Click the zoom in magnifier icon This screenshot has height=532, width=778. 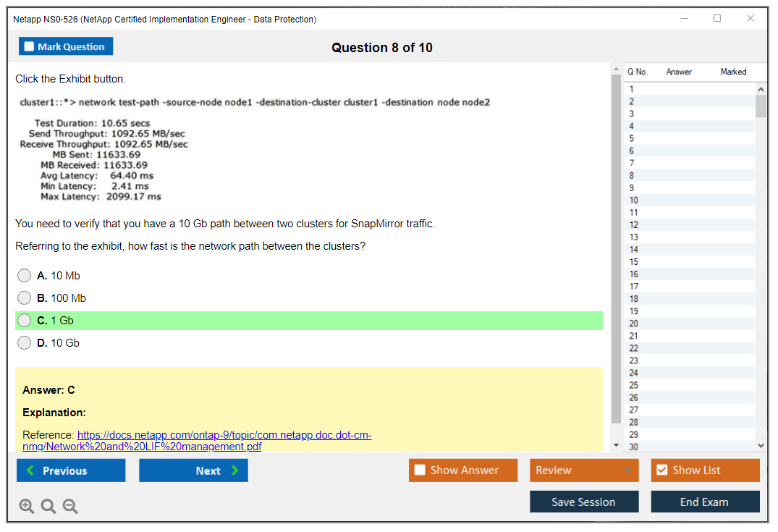27,507
